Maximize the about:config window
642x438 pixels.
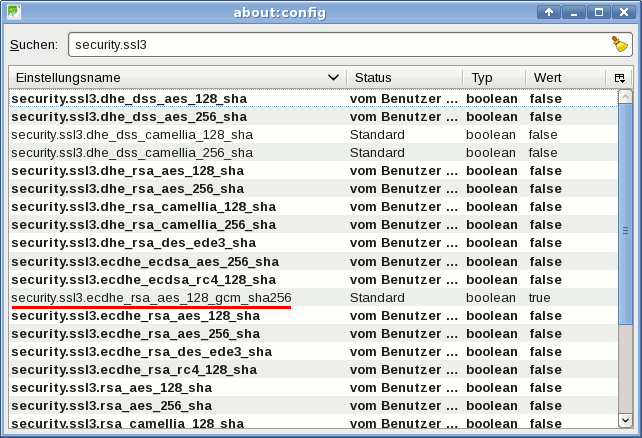coord(599,12)
